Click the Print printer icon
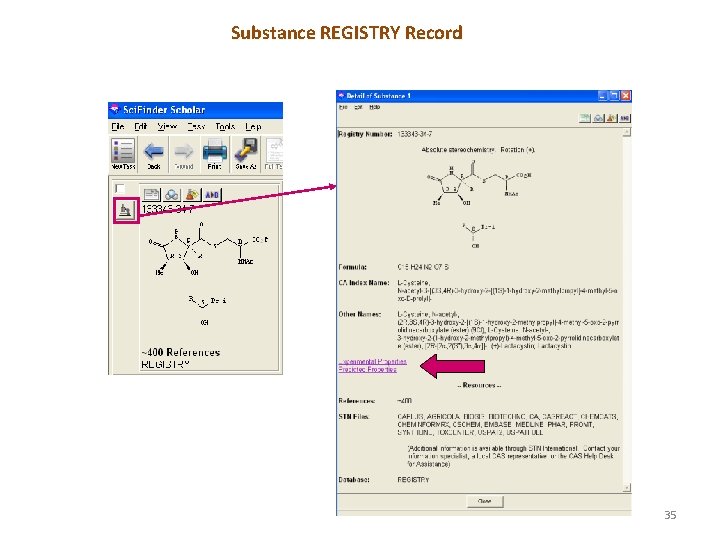The width and height of the screenshot is (720, 540). (214, 155)
